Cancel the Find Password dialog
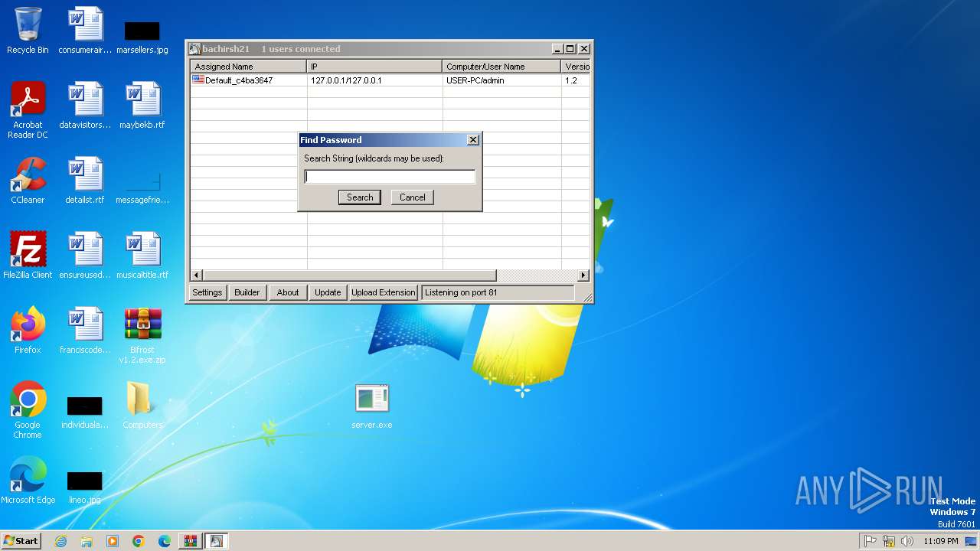 tap(413, 197)
